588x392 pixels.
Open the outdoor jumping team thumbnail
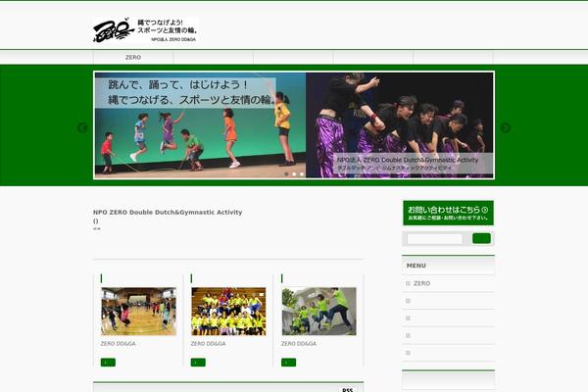(x=319, y=312)
